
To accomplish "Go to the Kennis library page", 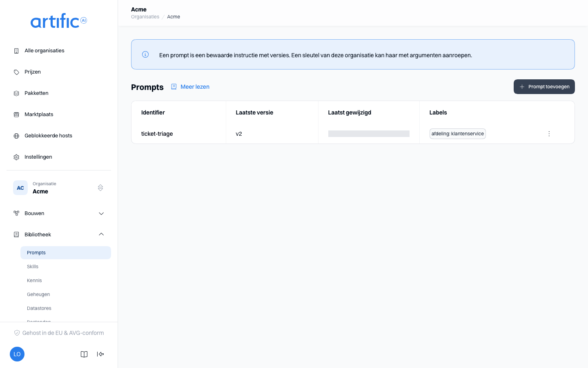I will pyautogui.click(x=66, y=280).
